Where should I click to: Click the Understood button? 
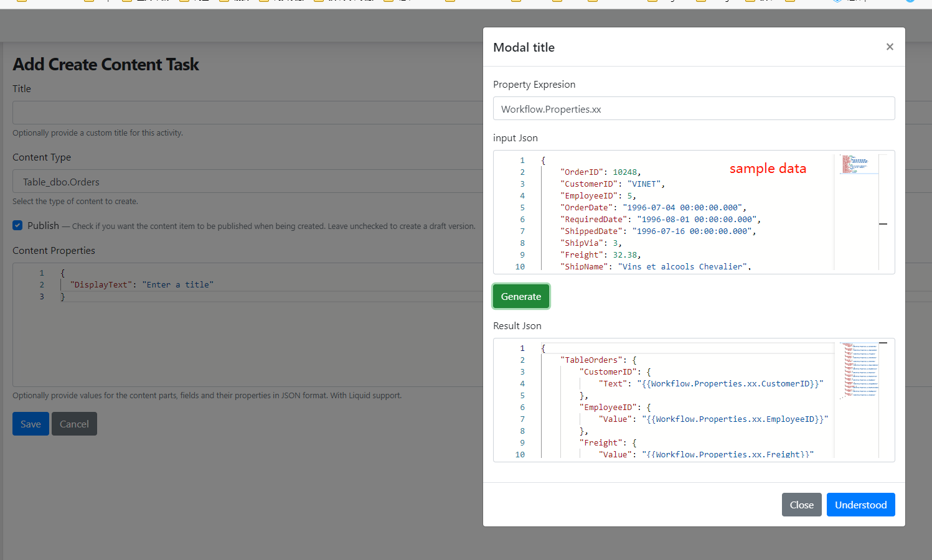point(860,505)
